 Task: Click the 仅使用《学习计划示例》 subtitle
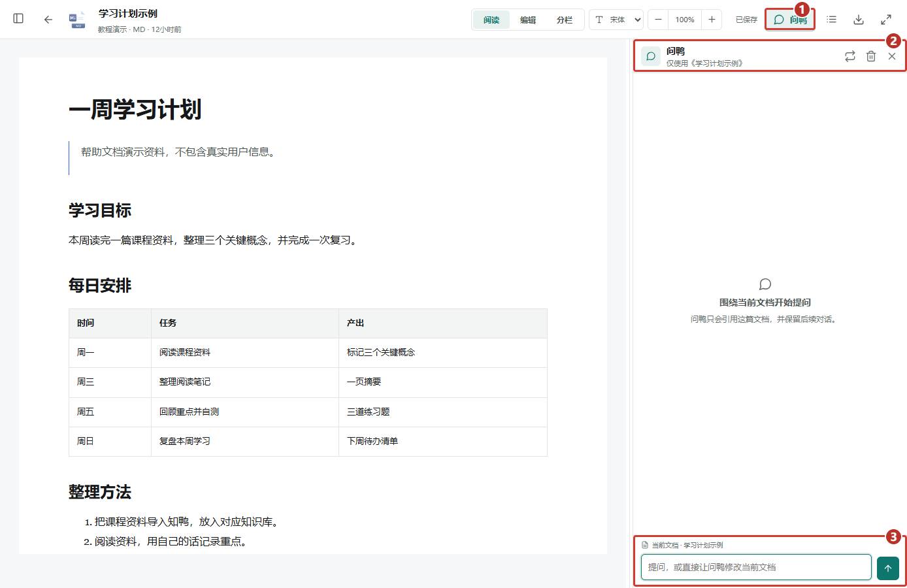[x=704, y=63]
